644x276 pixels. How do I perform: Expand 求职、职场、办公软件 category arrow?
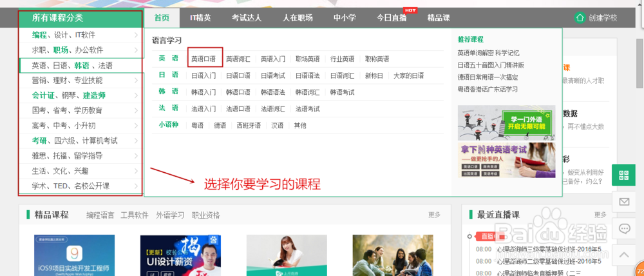pyautogui.click(x=136, y=50)
